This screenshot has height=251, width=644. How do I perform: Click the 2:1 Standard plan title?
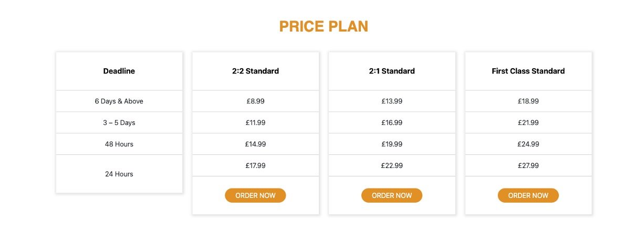[392, 71]
